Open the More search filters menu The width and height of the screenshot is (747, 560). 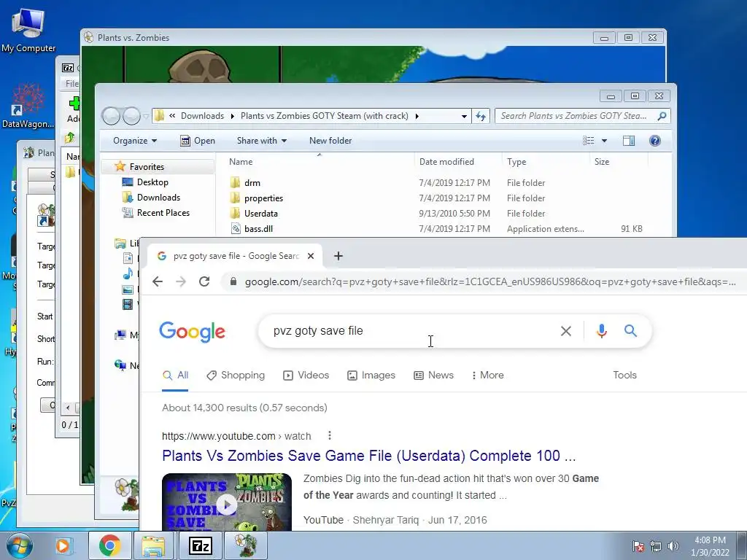pos(487,376)
